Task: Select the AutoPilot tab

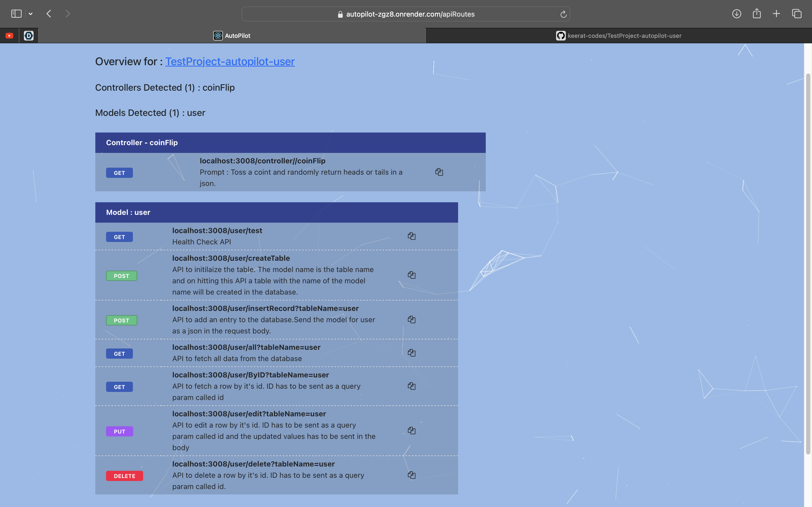Action: [232, 35]
